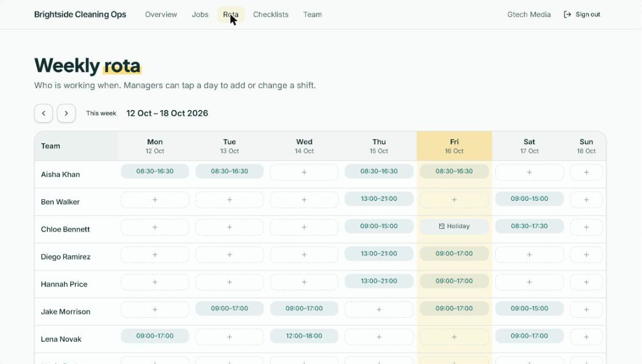Open Chloe Bennett's Friday Holiday entry
This screenshot has height=364, width=642.
tap(454, 226)
